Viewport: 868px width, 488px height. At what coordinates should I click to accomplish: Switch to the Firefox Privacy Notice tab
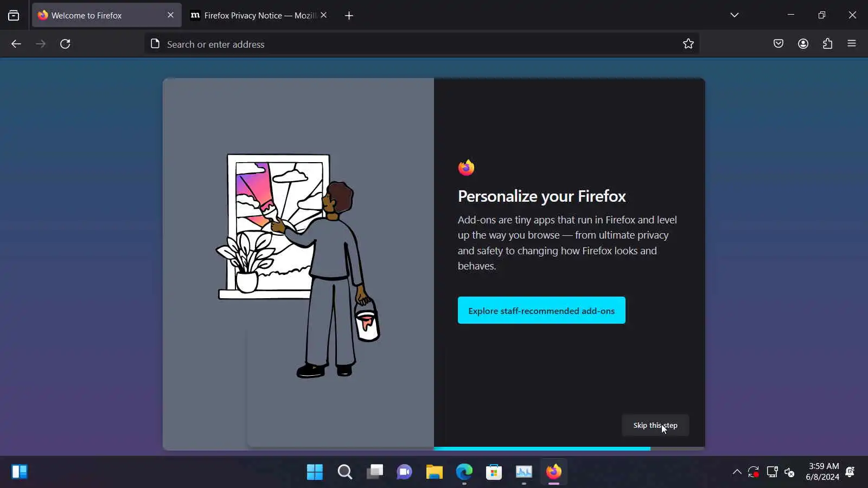tap(259, 15)
